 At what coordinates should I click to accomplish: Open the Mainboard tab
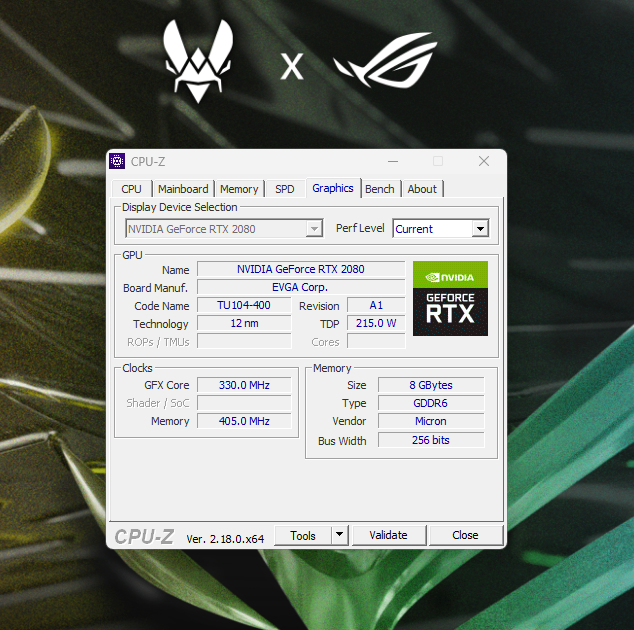point(183,189)
